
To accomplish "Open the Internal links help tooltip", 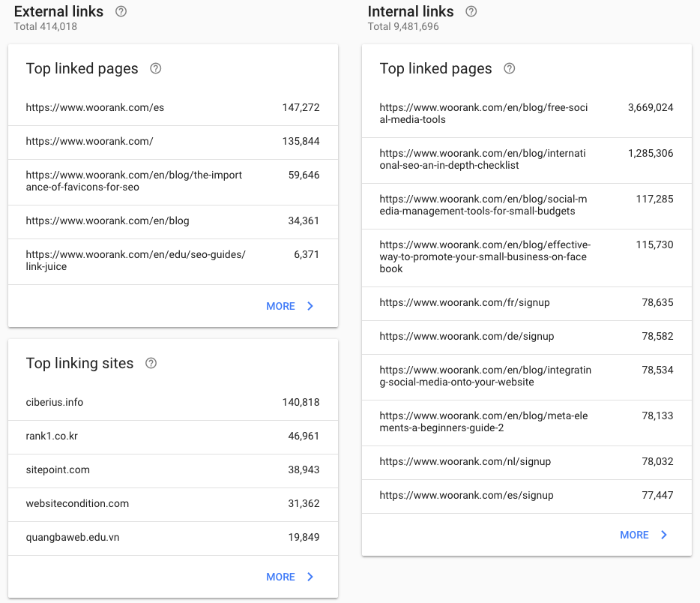I will 471,11.
